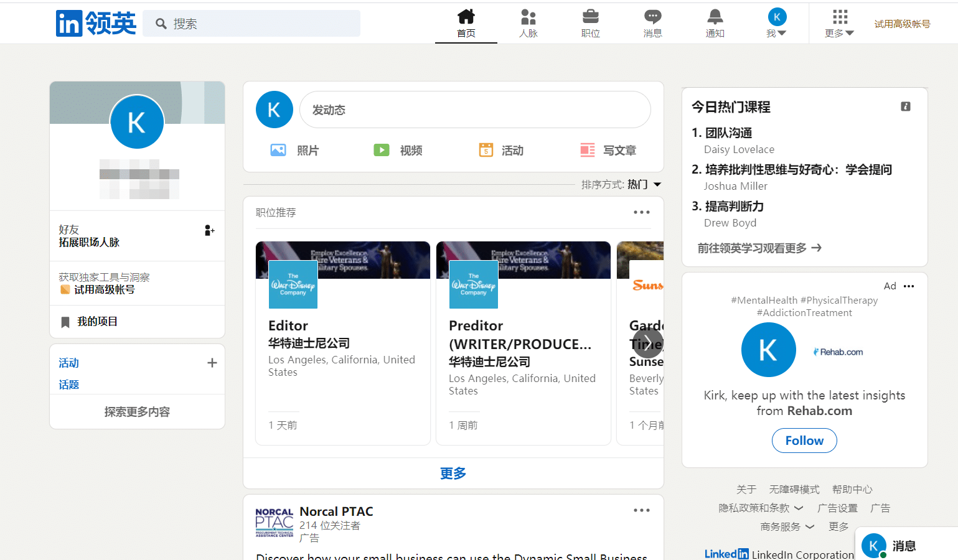Click the 试用高级帐号 link in navbar

pos(902,24)
